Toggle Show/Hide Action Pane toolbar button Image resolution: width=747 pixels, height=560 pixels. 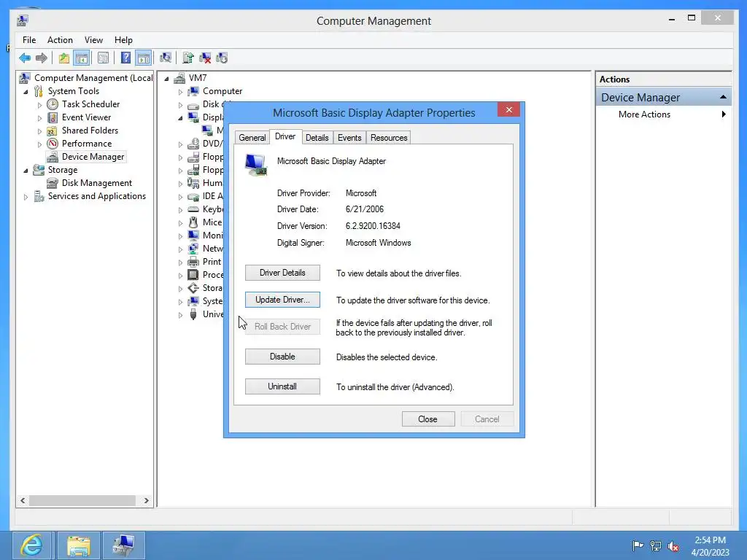tap(144, 58)
